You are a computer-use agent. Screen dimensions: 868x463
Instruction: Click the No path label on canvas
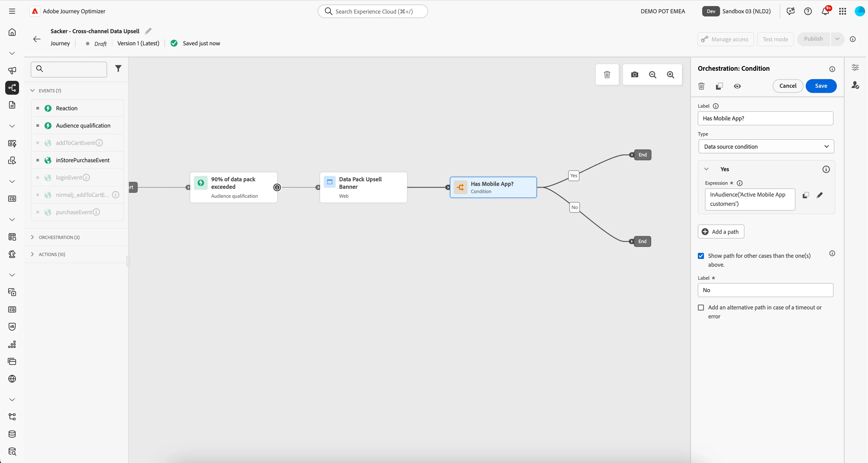tap(574, 207)
